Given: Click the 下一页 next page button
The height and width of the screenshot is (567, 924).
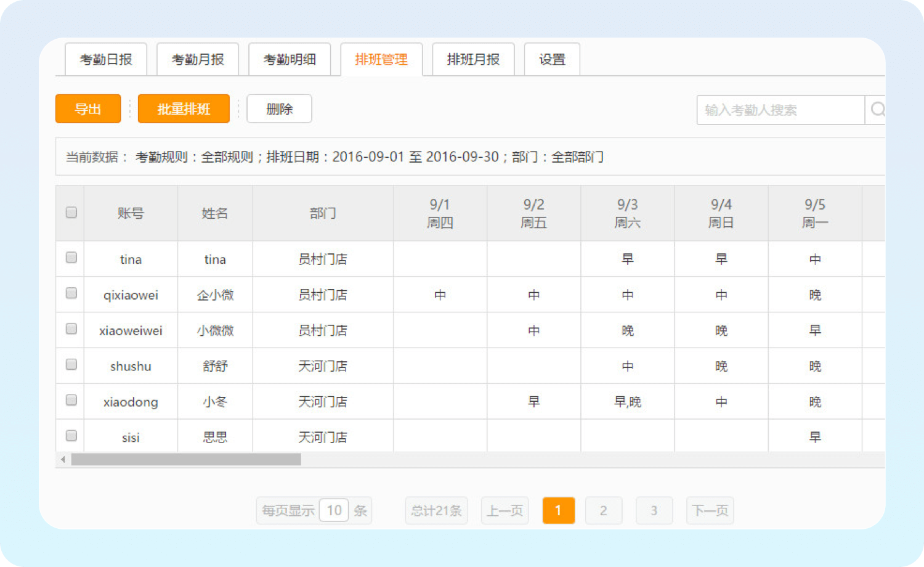Looking at the screenshot, I should point(710,510).
